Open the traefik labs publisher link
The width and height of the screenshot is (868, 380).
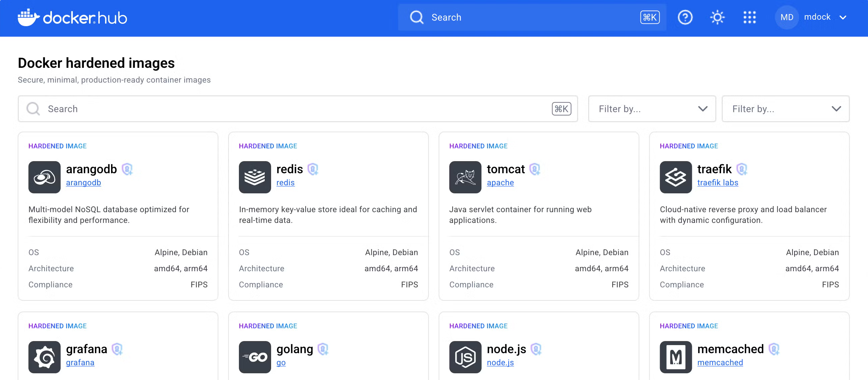pyautogui.click(x=718, y=183)
